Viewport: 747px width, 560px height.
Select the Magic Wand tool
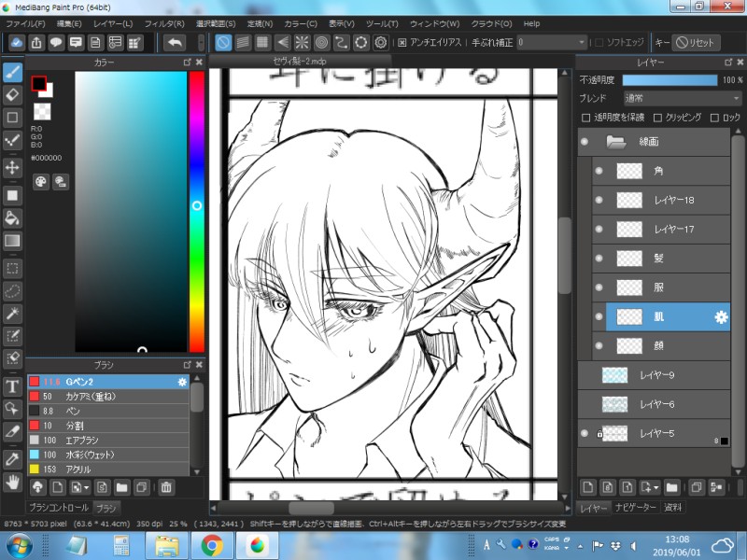(x=13, y=314)
